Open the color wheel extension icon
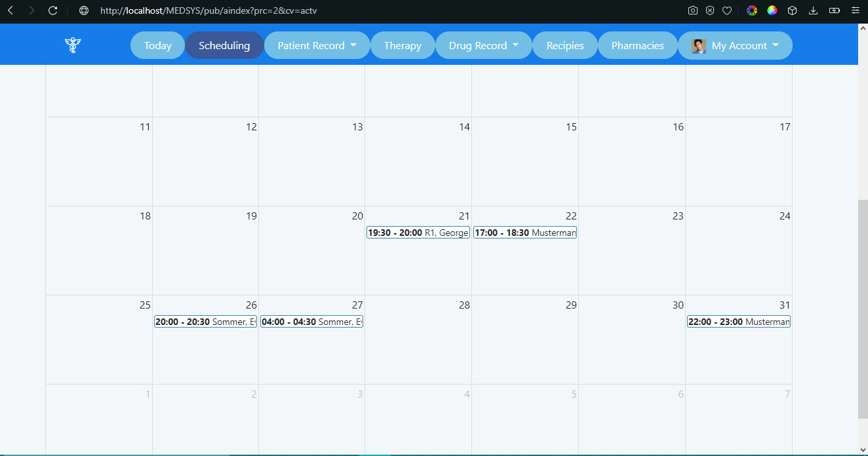Viewport: 868px width, 456px height. pyautogui.click(x=752, y=10)
